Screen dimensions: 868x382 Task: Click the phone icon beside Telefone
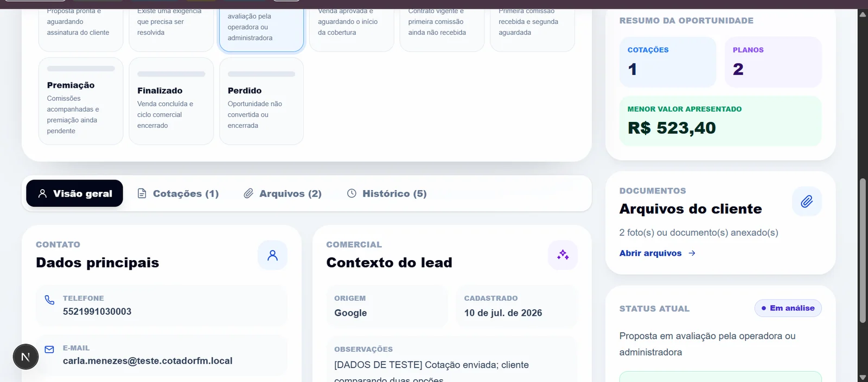click(x=49, y=300)
